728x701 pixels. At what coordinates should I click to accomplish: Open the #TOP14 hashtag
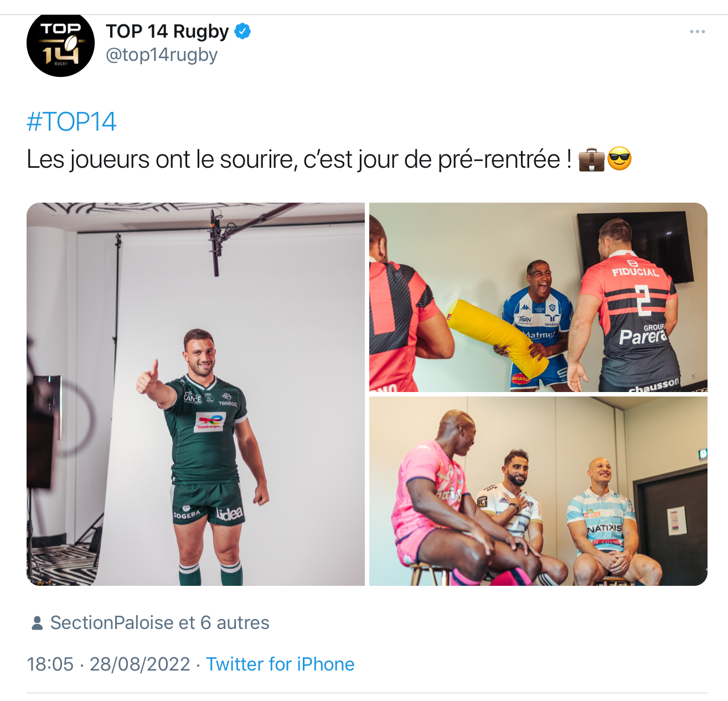71,122
